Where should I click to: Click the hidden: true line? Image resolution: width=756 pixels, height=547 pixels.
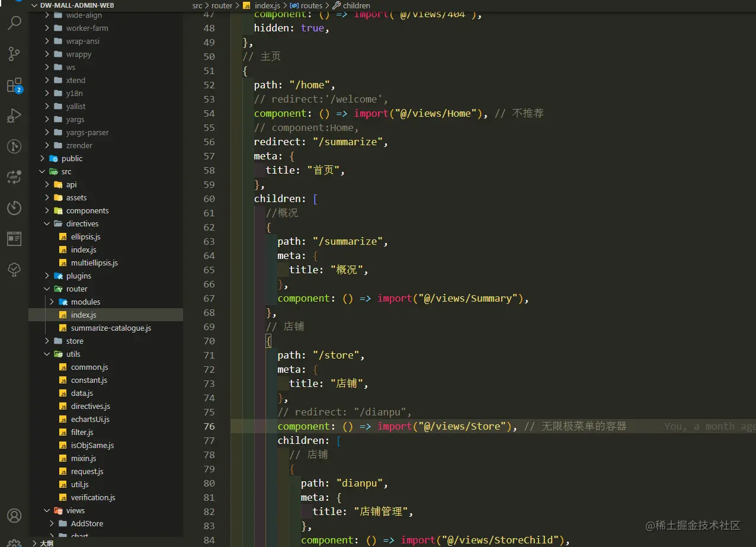[291, 28]
